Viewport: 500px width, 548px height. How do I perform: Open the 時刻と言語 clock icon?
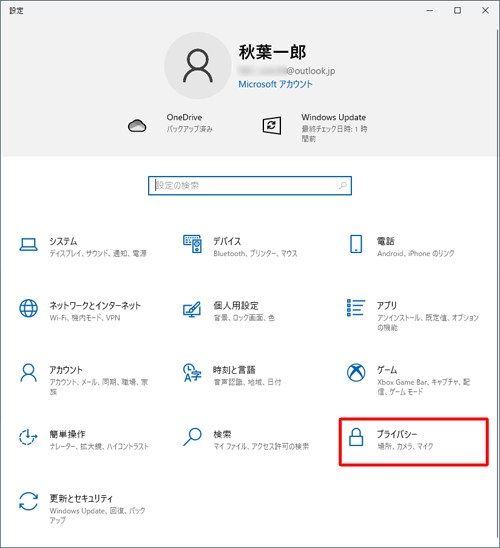[x=192, y=373]
